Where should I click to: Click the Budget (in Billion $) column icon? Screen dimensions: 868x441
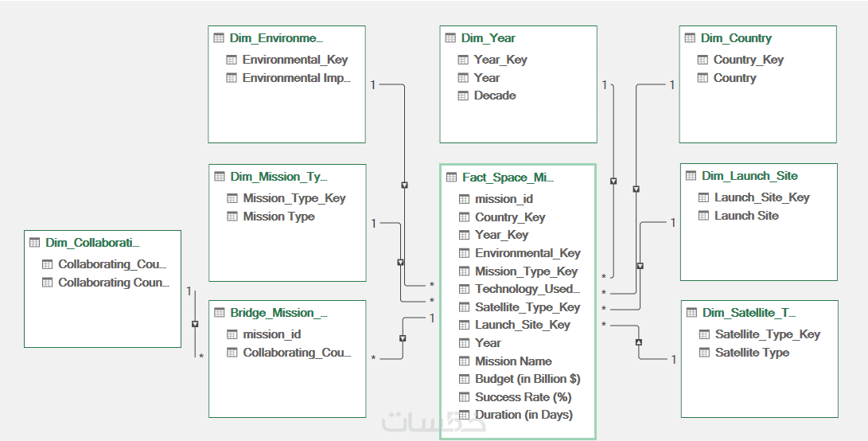pos(465,379)
